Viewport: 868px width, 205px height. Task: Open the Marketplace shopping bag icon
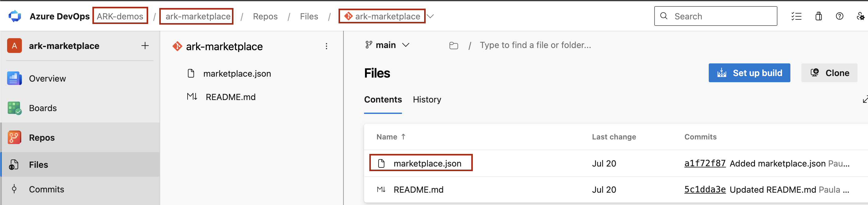818,16
